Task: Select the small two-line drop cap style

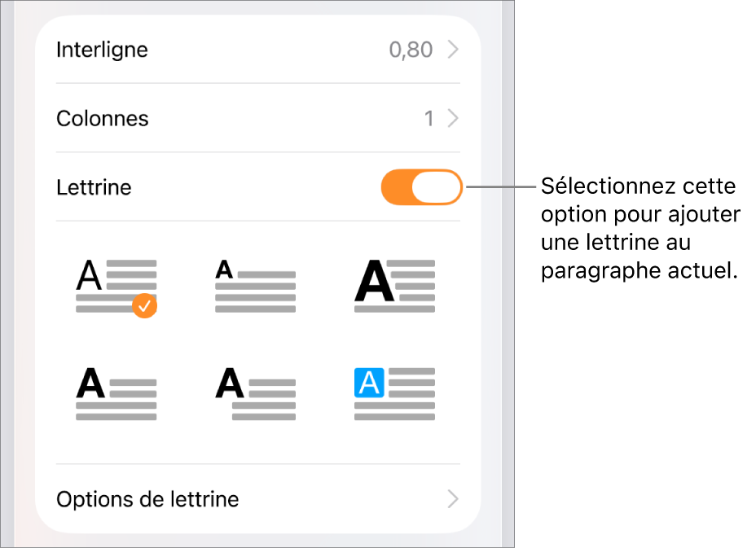Action: coord(255,285)
